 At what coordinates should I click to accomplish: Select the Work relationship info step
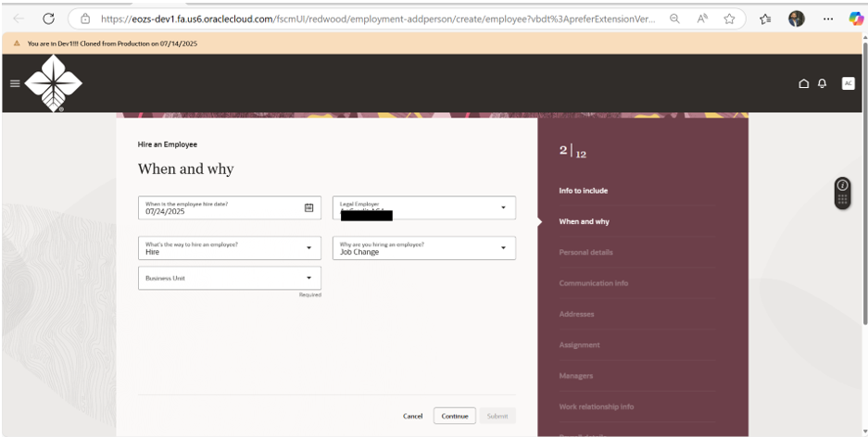[x=597, y=406]
